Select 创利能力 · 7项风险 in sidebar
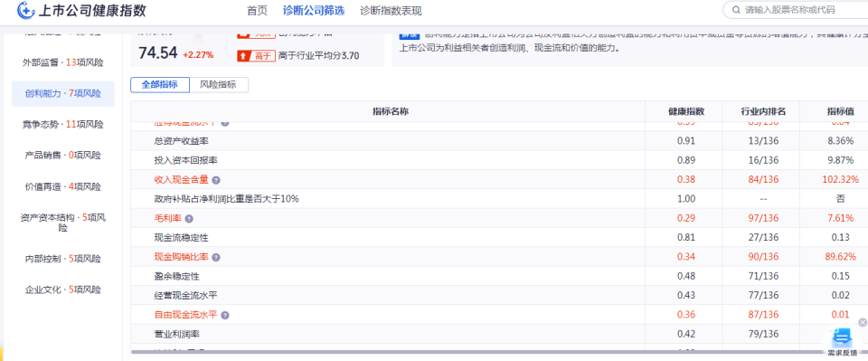This screenshot has height=361, width=868. [x=63, y=93]
